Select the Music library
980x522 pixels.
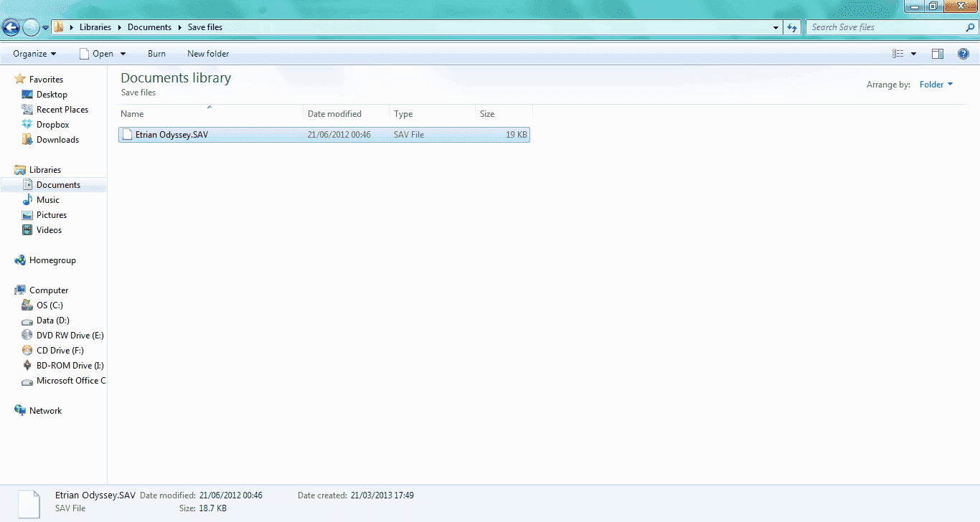pyautogui.click(x=48, y=200)
